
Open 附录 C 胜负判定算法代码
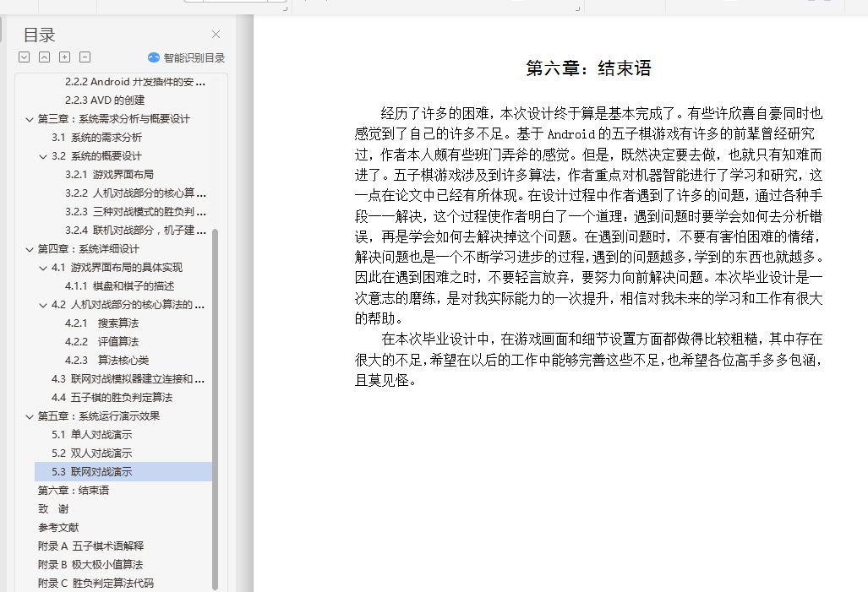[96, 584]
